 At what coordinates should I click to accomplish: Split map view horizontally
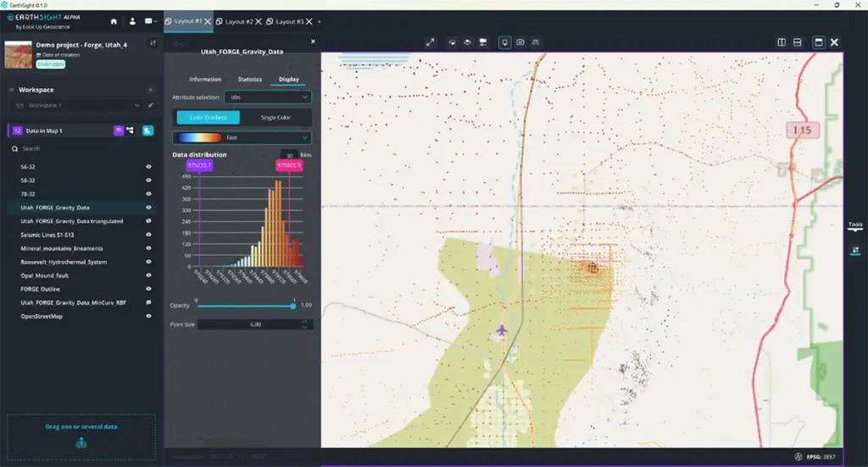(797, 42)
